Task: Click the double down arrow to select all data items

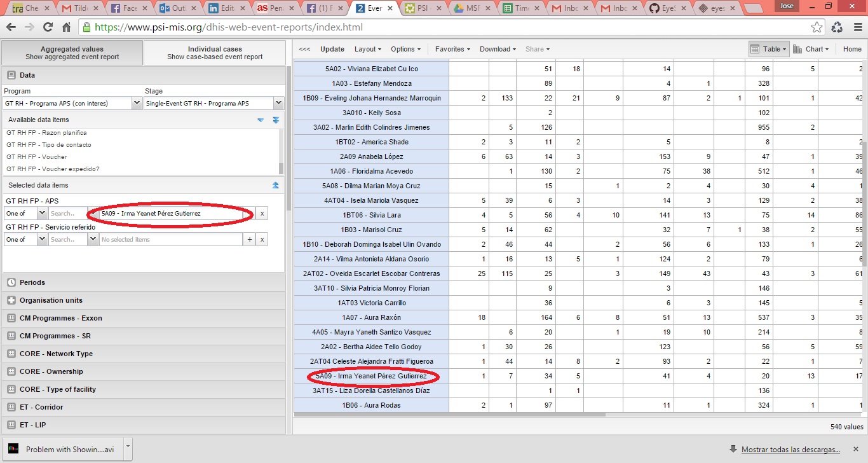Action: [x=276, y=120]
